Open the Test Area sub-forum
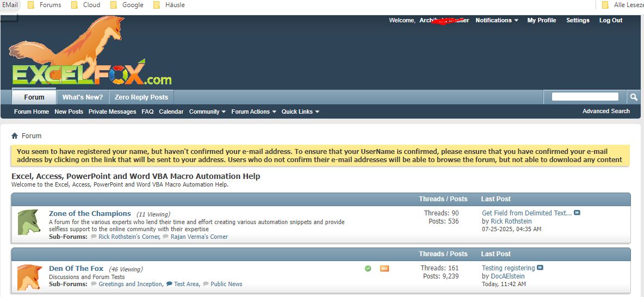644x297 pixels. [187, 284]
